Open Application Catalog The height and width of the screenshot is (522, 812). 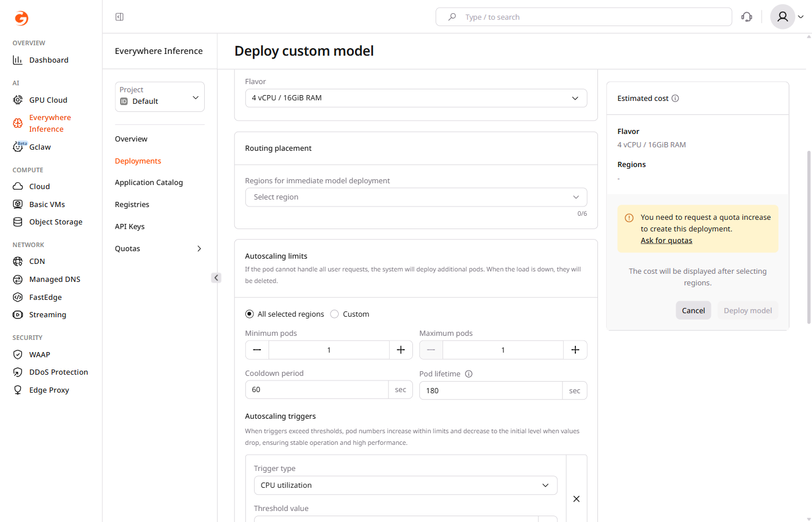coord(149,182)
